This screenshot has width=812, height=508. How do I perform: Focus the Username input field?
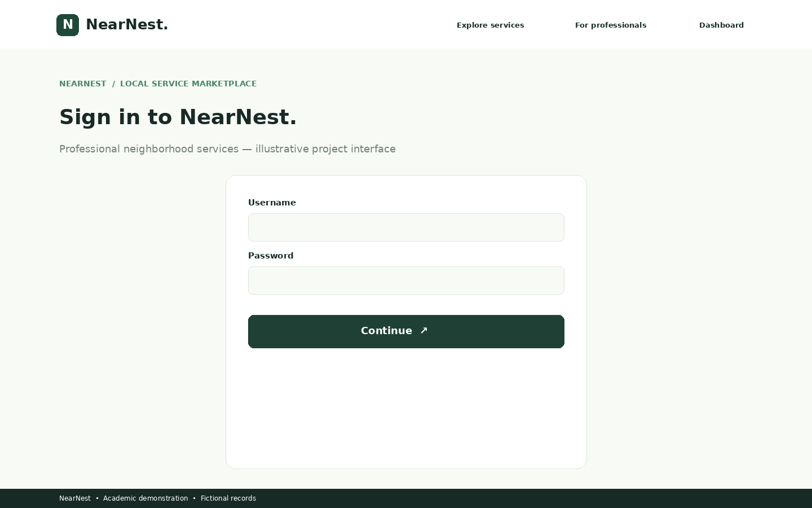[x=406, y=227]
